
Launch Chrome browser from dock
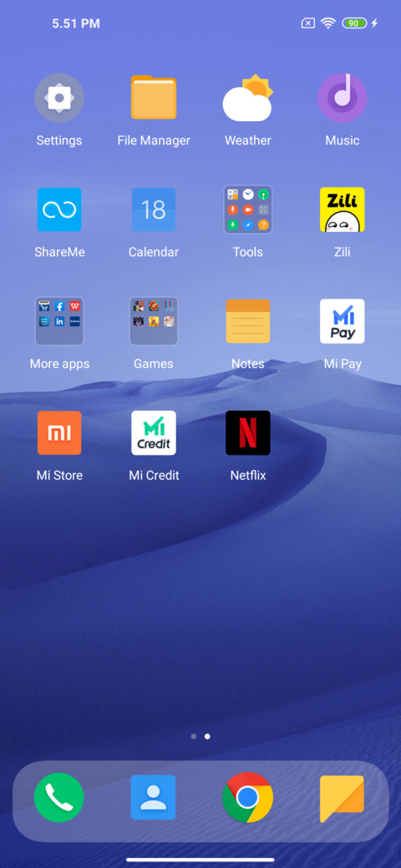[x=247, y=797]
